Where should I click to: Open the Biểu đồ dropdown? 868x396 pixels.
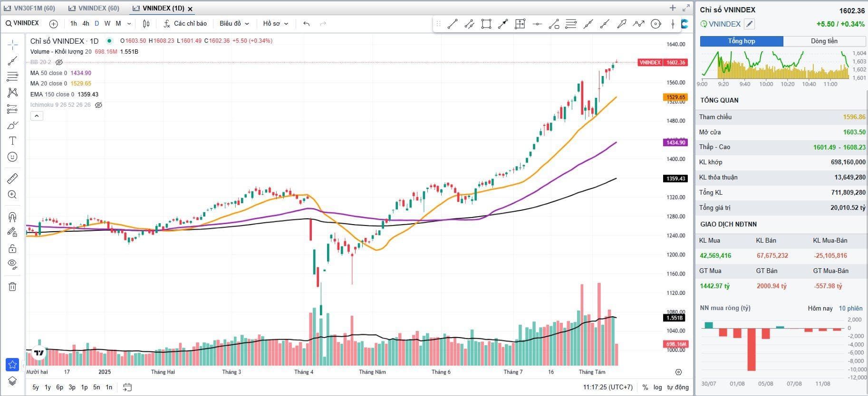pos(234,24)
